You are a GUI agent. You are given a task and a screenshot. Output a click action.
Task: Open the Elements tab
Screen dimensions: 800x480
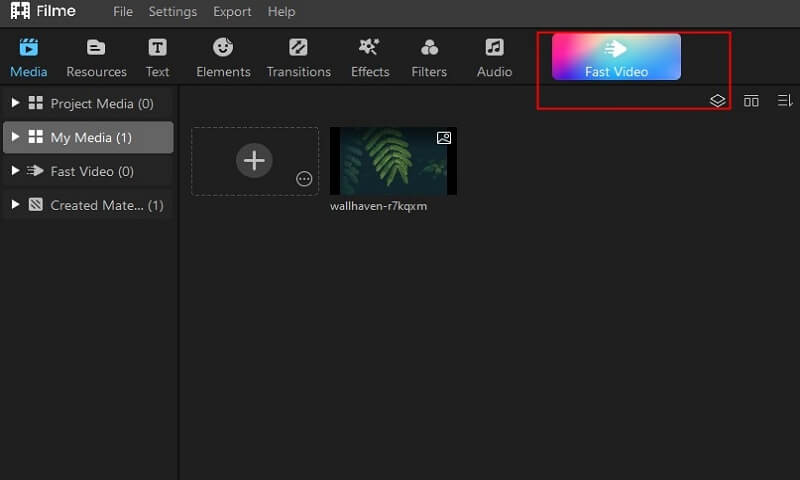(223, 58)
